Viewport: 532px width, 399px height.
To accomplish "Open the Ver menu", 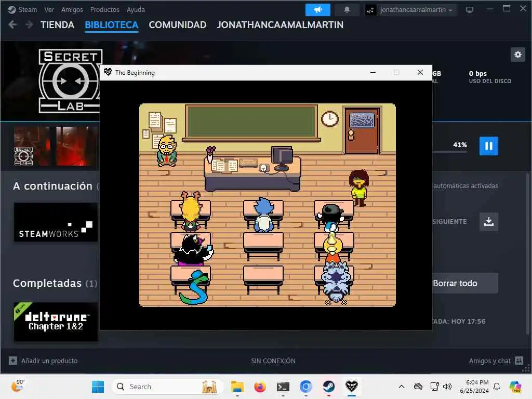I will [49, 9].
